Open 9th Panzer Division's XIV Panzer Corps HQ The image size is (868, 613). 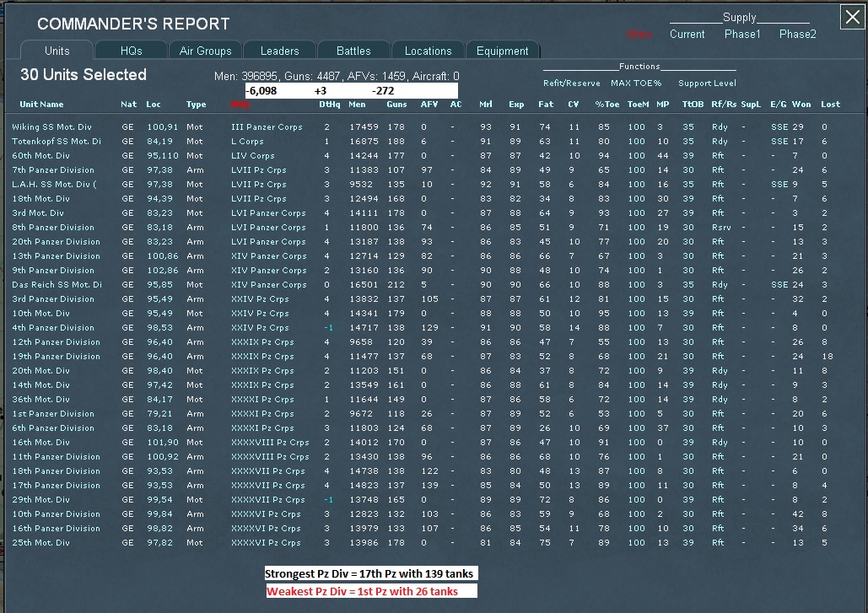click(x=269, y=270)
